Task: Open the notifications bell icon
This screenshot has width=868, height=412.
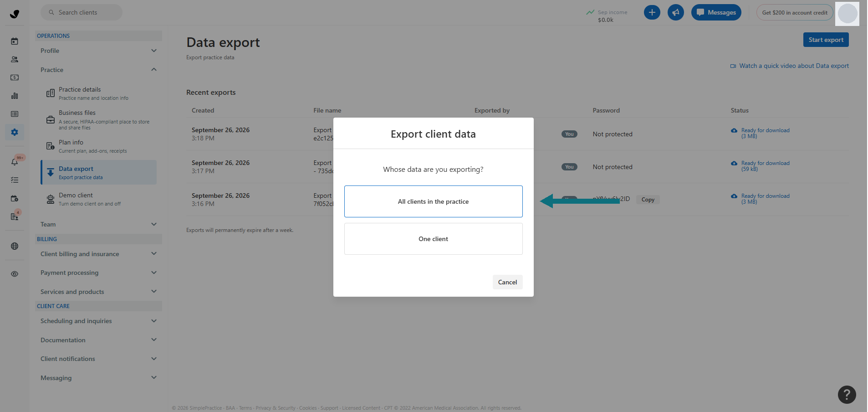Action: click(x=15, y=162)
